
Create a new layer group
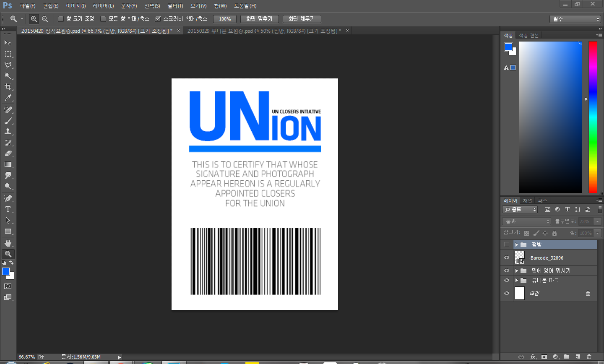(567, 357)
